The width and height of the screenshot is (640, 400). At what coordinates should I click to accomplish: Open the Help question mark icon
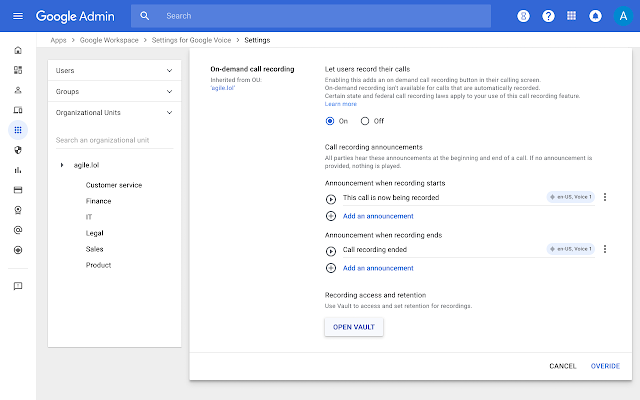(548, 16)
